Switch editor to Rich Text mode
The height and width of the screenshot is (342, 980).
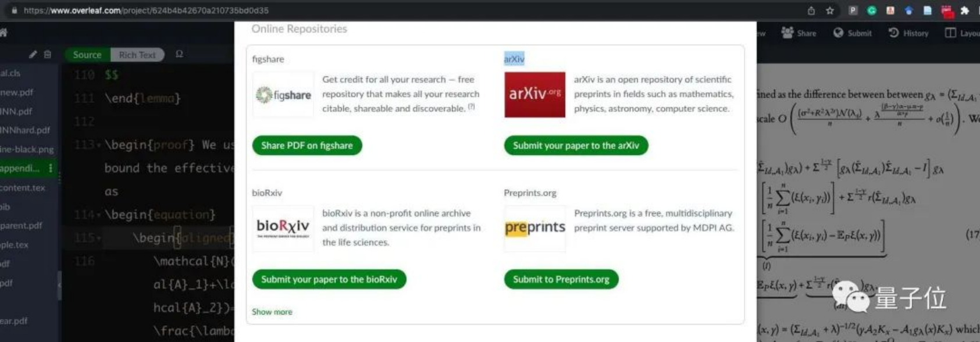(x=137, y=55)
